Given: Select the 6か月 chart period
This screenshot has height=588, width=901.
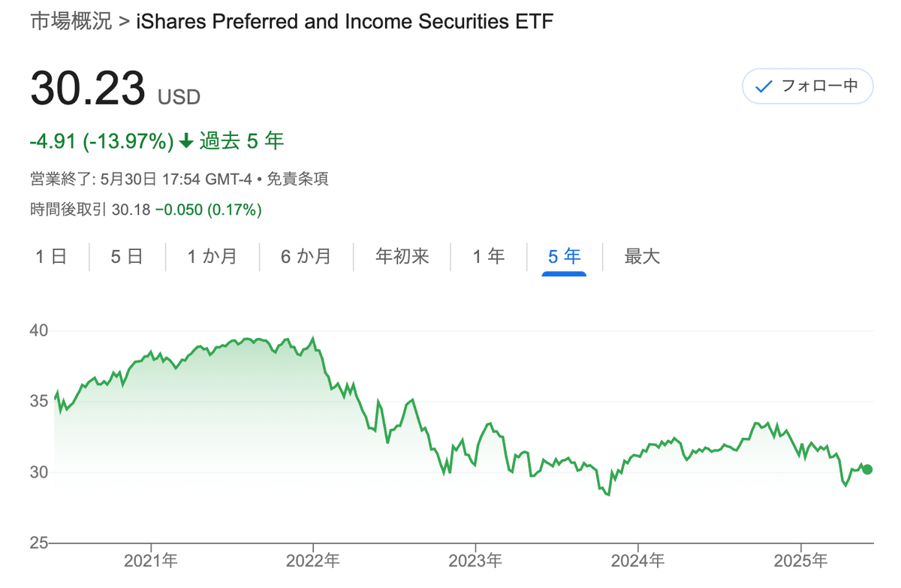Looking at the screenshot, I should (306, 256).
